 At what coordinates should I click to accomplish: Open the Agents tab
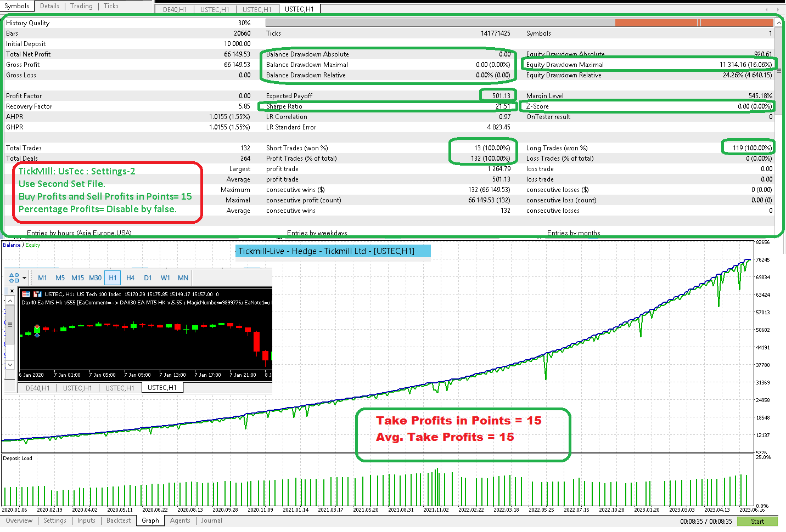tap(180, 521)
